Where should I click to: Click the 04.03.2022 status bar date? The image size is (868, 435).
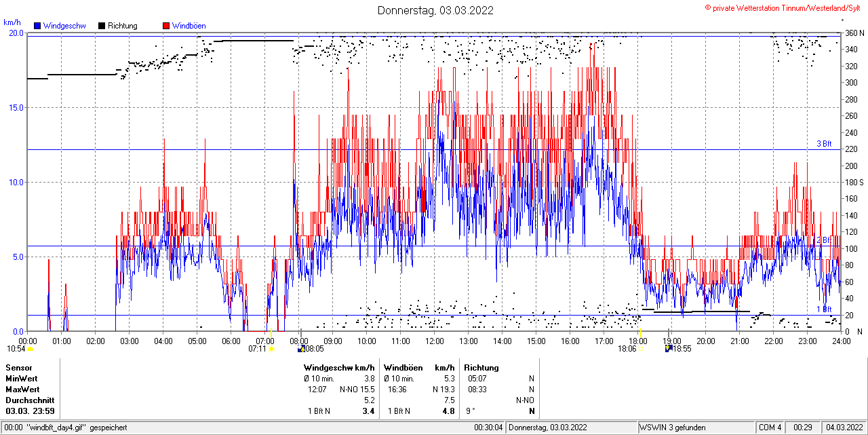(844, 428)
